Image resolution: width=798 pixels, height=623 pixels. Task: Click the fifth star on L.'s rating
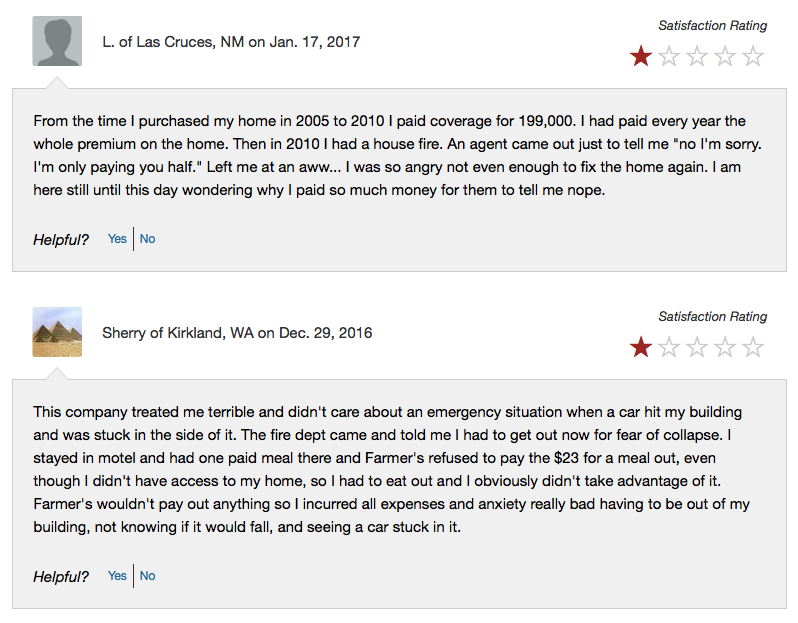(x=753, y=57)
